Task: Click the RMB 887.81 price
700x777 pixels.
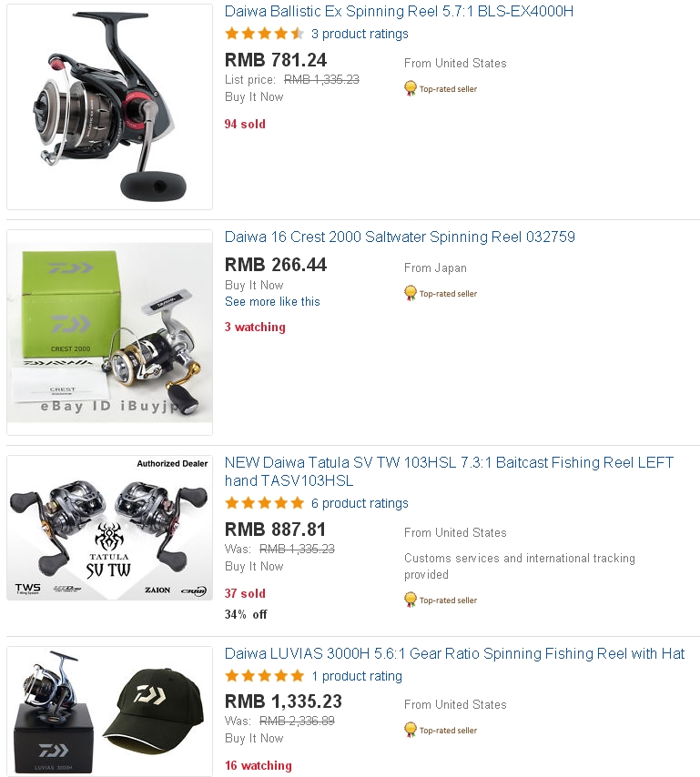Action: [x=275, y=530]
